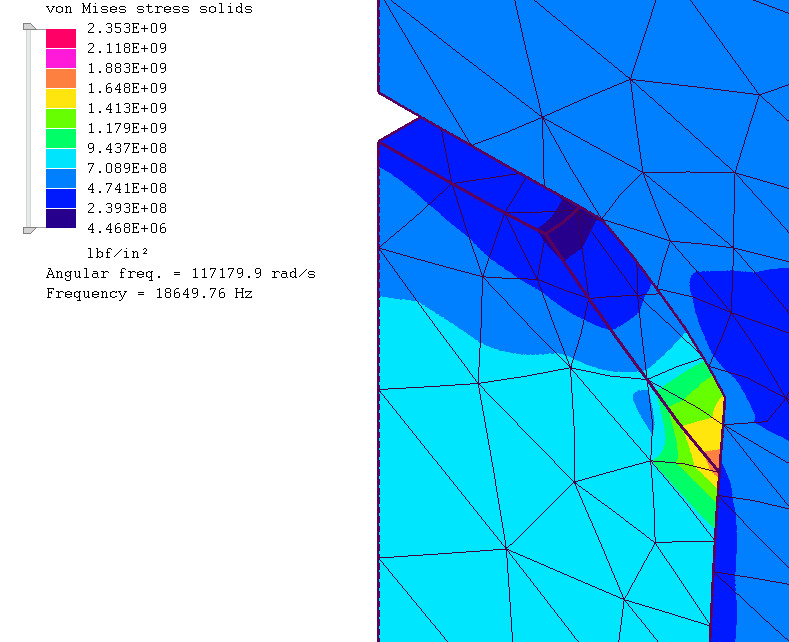Click the legend value 2.118E+09

click(x=127, y=48)
